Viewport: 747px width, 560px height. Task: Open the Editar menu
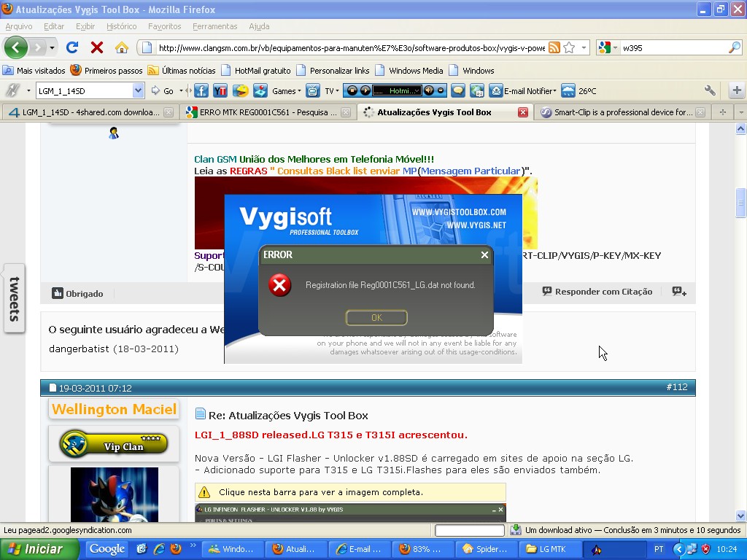(54, 26)
